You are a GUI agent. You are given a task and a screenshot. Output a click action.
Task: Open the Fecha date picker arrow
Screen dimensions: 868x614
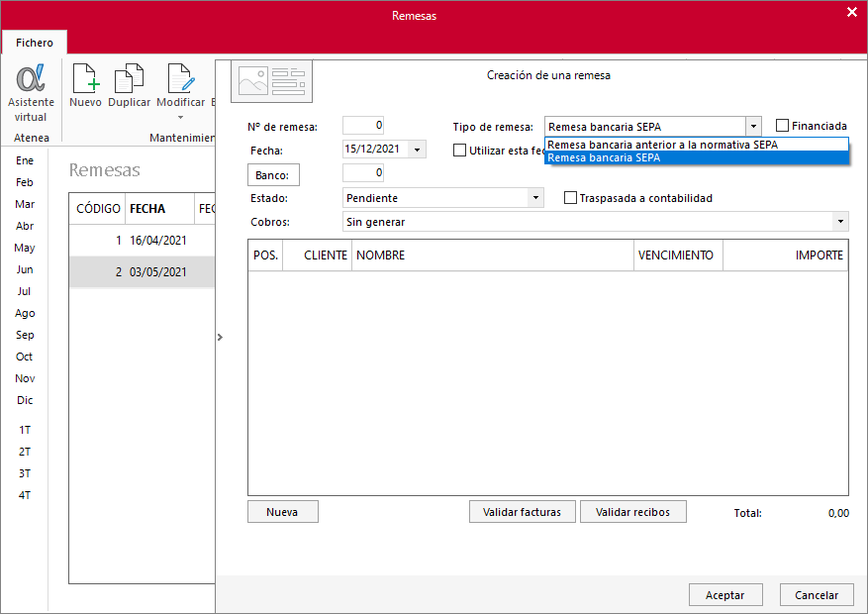click(417, 150)
